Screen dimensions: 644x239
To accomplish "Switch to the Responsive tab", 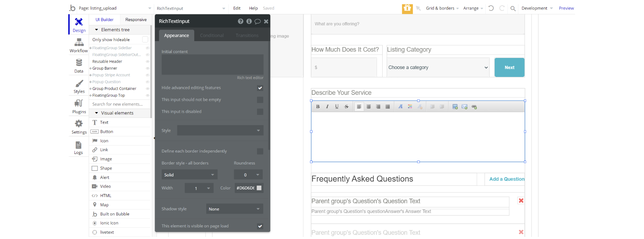I will tap(136, 20).
